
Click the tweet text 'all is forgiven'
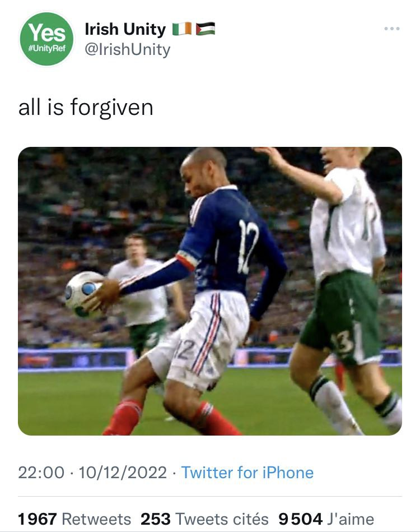click(86, 107)
